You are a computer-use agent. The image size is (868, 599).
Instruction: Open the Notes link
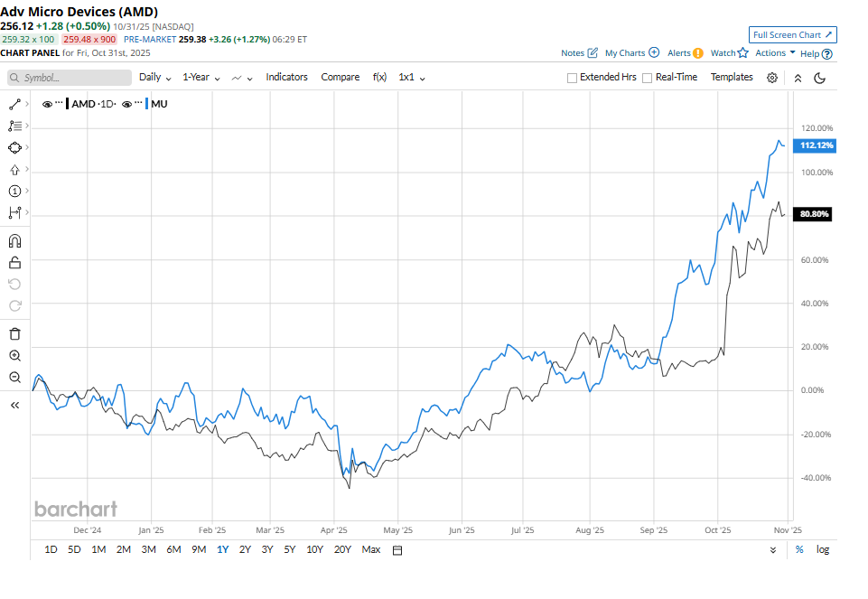point(579,53)
